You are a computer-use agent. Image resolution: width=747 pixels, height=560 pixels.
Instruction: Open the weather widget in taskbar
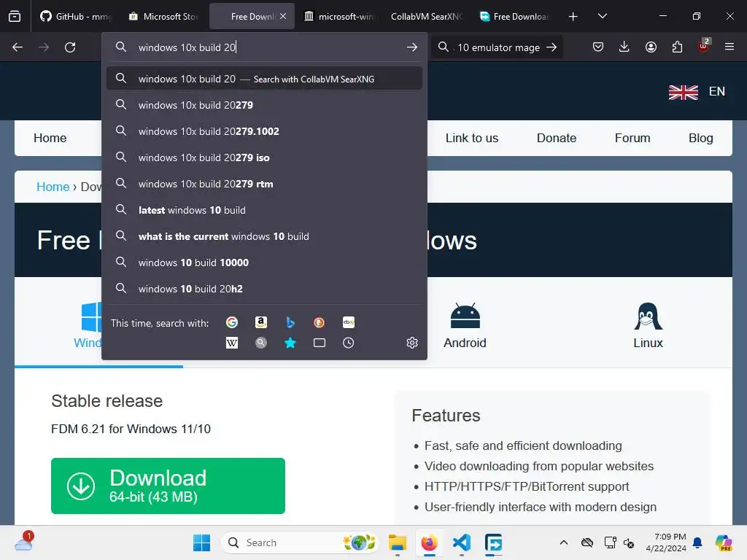coord(23,542)
